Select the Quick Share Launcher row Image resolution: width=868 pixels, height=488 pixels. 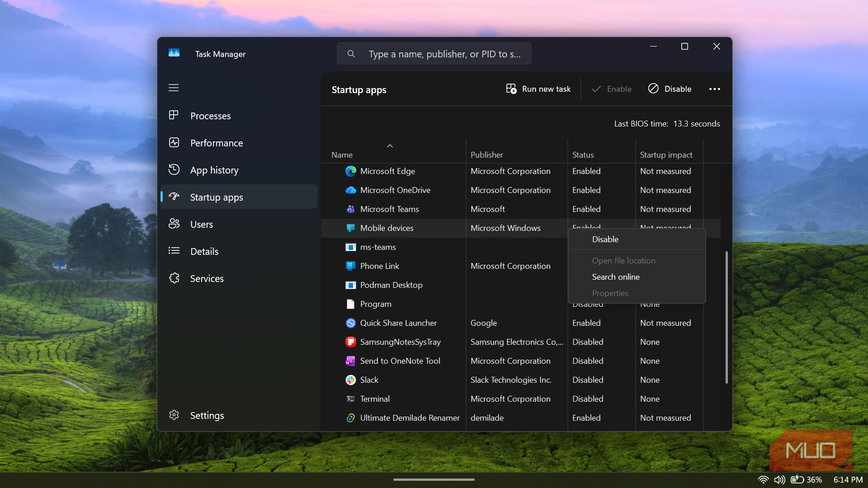pyautogui.click(x=521, y=323)
